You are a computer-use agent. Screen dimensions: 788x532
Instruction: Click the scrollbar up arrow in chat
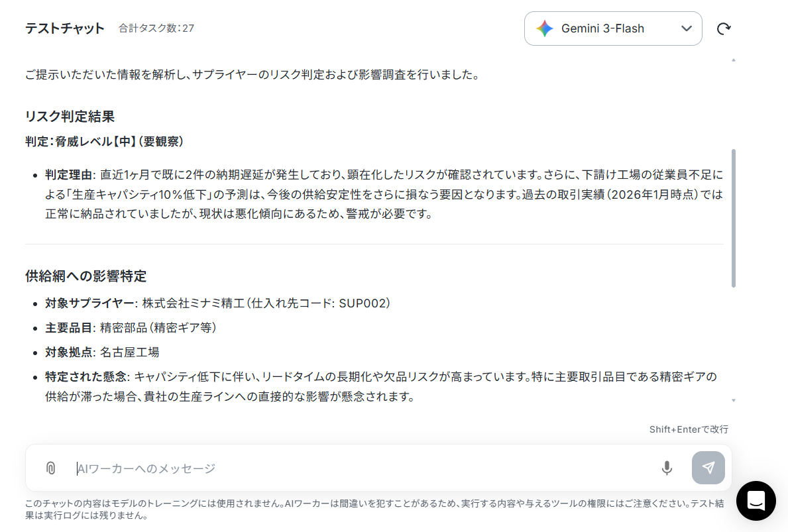734,60
